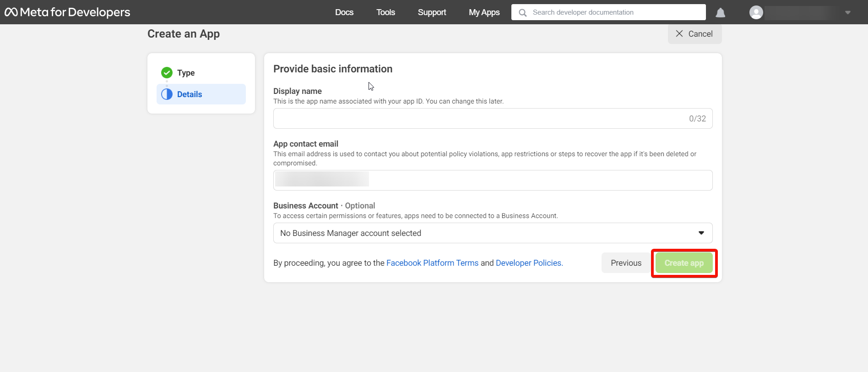Click the X icon beside Cancel
This screenshot has width=868, height=372.
coord(679,34)
